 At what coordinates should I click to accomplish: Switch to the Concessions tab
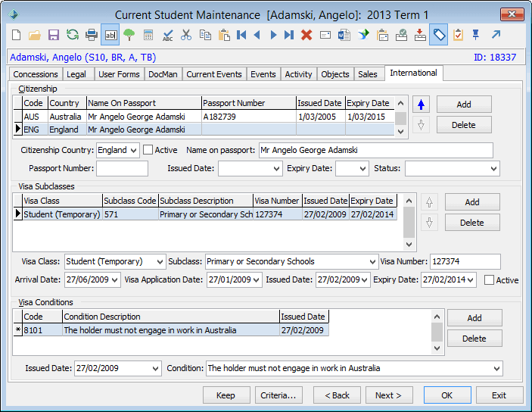[36, 74]
